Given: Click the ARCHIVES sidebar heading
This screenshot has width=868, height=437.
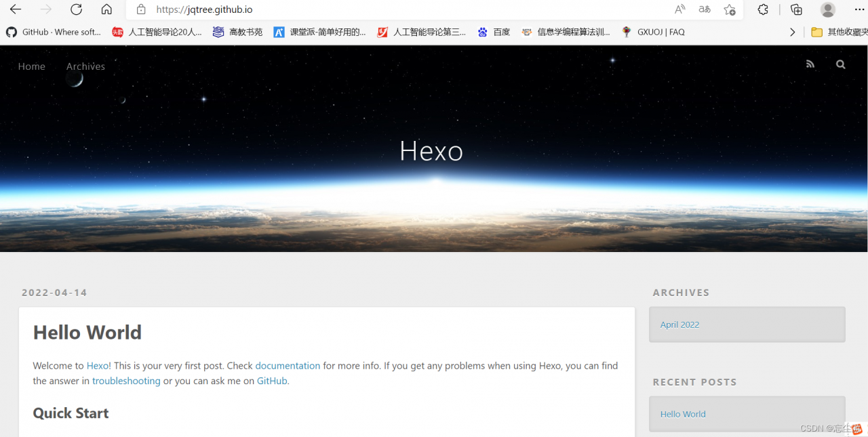Looking at the screenshot, I should point(681,293).
